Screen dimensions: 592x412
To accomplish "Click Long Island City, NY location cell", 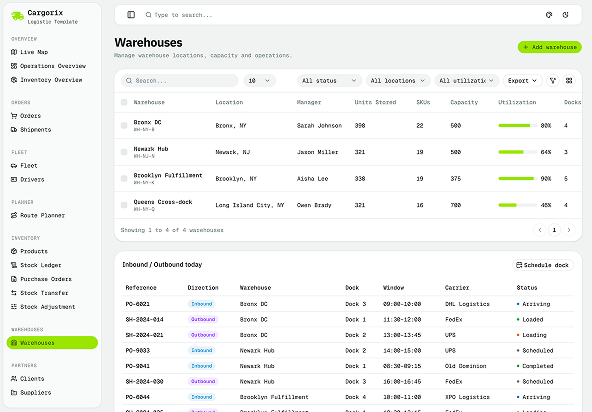I will coord(250,205).
